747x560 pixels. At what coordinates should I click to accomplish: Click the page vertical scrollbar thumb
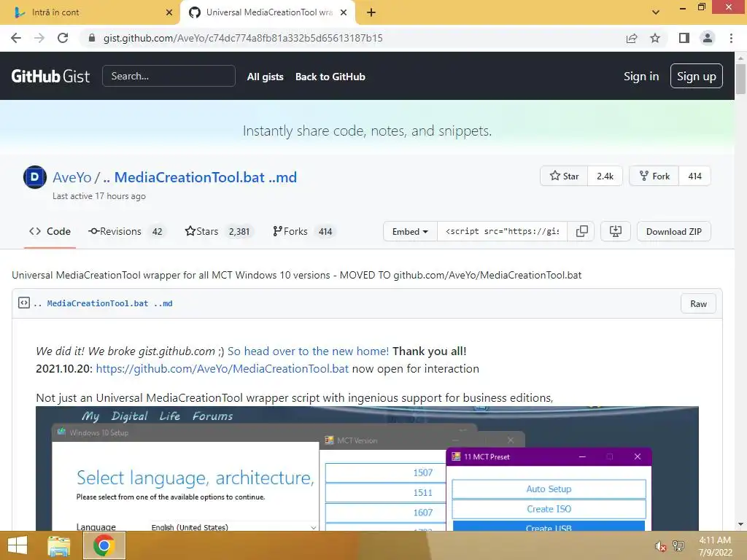(740, 78)
